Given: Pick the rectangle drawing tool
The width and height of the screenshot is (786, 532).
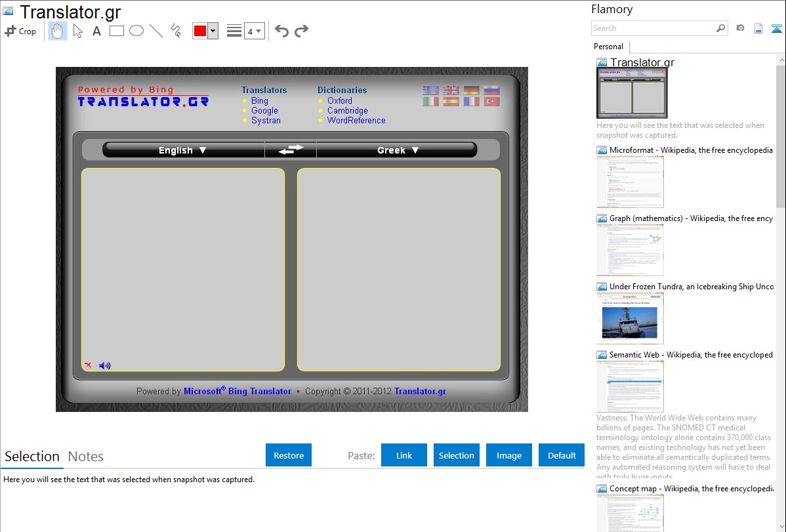Looking at the screenshot, I should (116, 31).
